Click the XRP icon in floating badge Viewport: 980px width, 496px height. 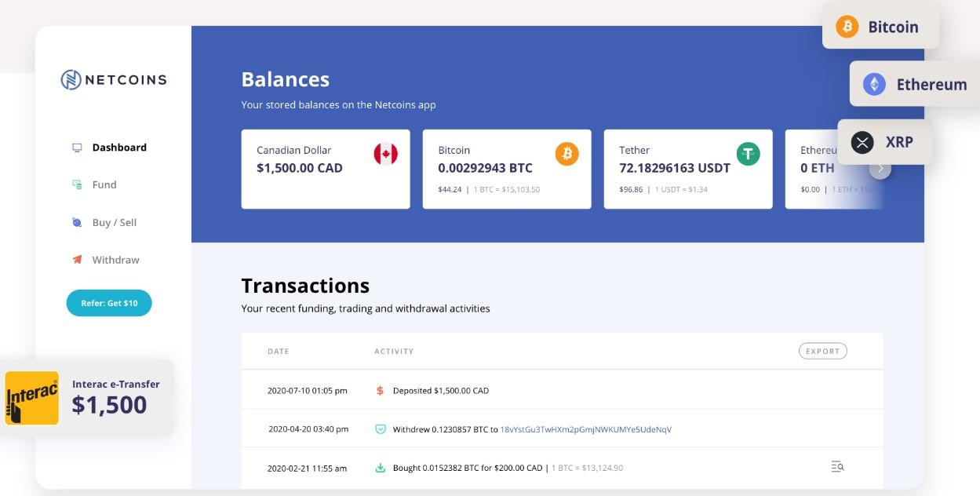click(862, 143)
